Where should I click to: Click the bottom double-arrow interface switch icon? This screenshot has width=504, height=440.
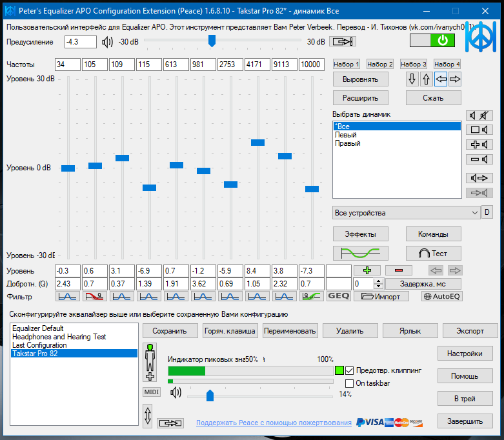[x=170, y=423]
